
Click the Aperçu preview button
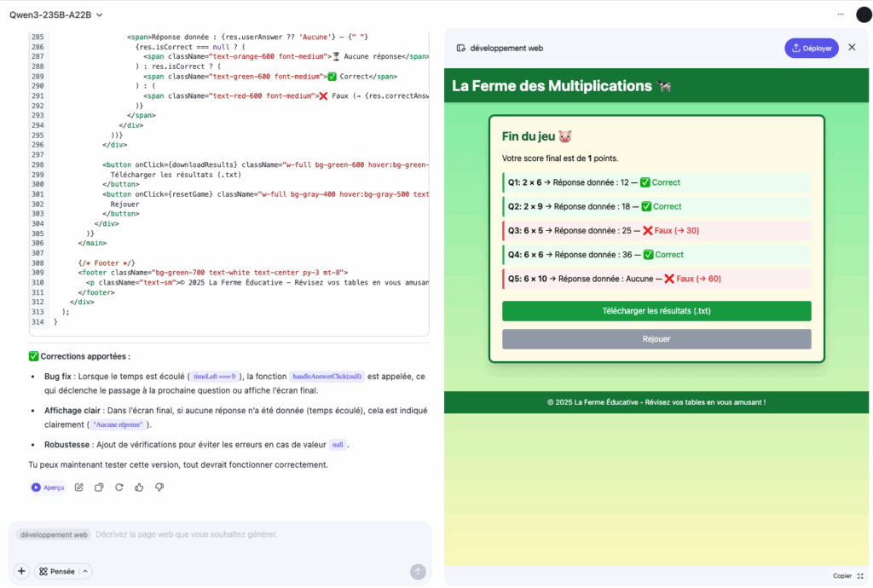48,487
